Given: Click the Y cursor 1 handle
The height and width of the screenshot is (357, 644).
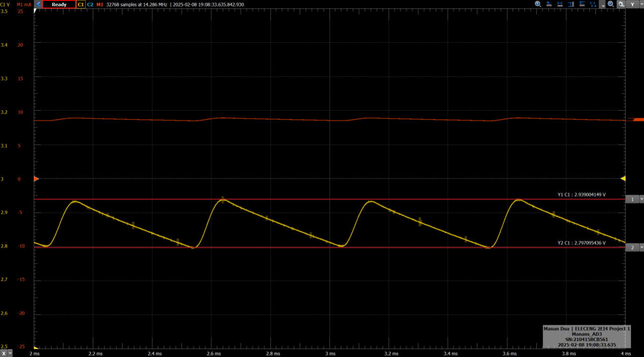Looking at the screenshot, I should click(632, 199).
